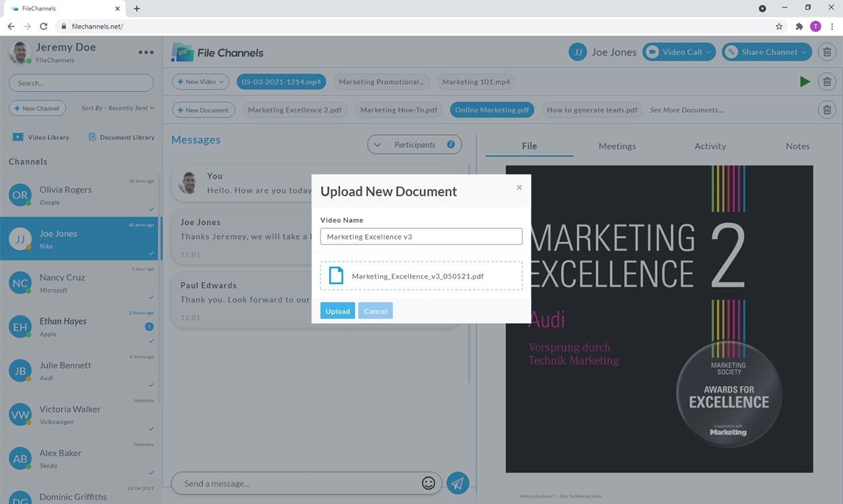This screenshot has height=504, width=843.
Task: Click the Upload button in dialog
Action: (337, 311)
